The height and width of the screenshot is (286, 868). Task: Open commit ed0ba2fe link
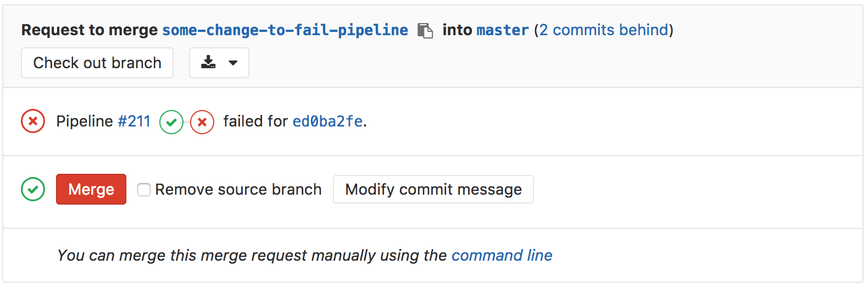coord(327,121)
